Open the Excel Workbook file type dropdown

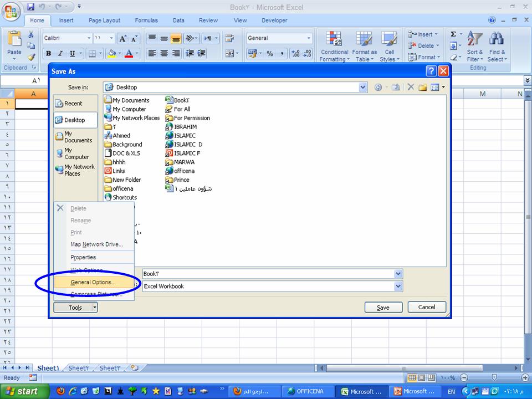398,287
